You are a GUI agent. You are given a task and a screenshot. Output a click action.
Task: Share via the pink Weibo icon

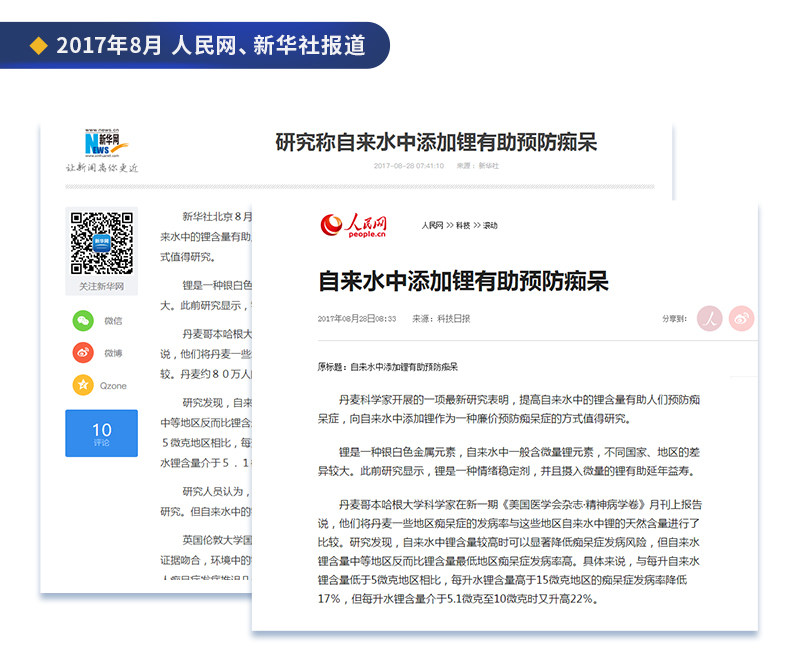(741, 318)
